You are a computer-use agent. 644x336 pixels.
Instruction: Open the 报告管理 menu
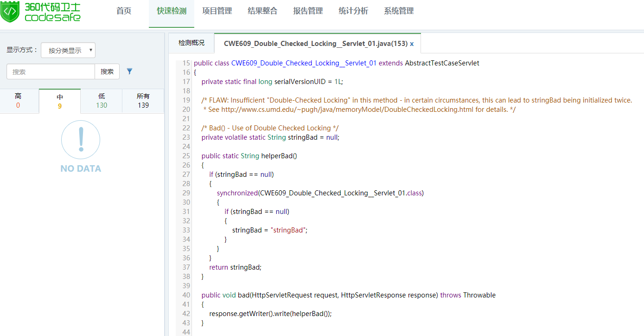click(308, 11)
